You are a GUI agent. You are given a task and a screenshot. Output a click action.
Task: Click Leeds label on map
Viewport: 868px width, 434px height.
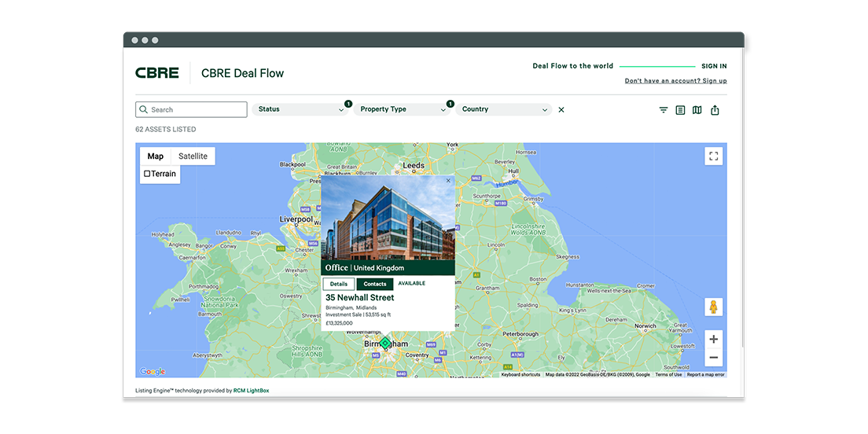[414, 166]
